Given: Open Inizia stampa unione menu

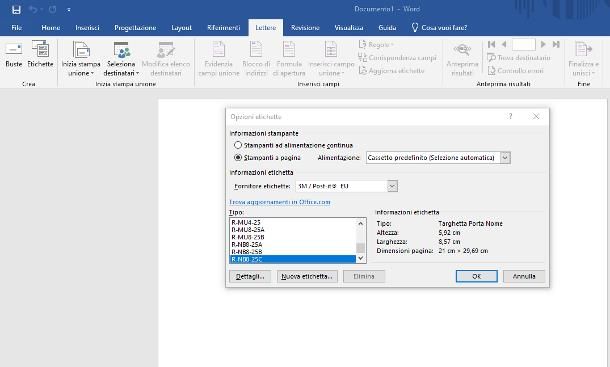Looking at the screenshot, I should click(81, 59).
